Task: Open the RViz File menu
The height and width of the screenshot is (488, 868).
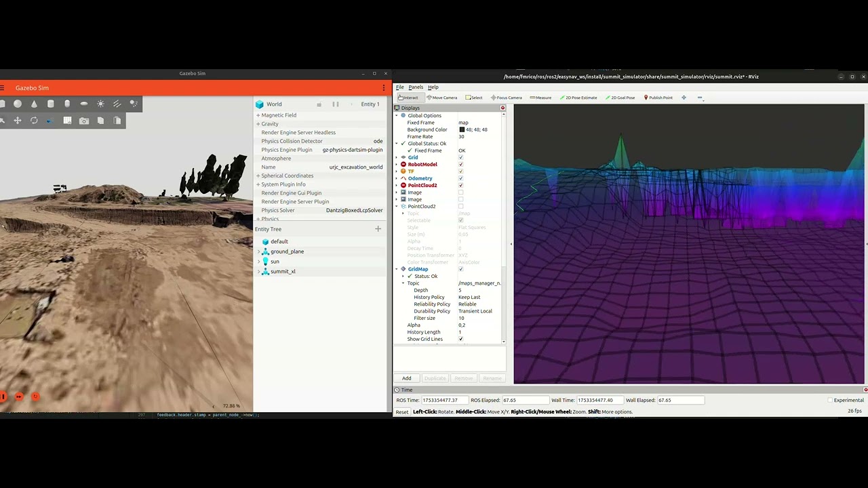Action: pos(400,87)
